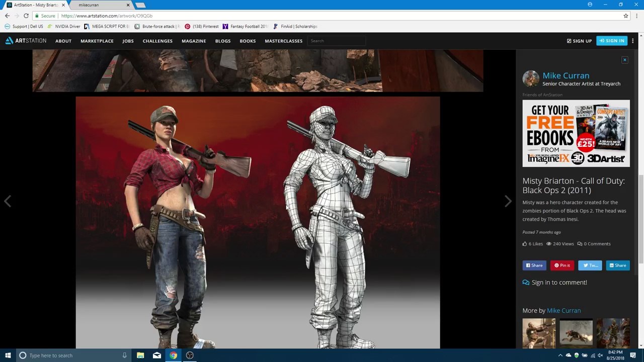This screenshot has width=644, height=362.
Task: Open the Magazine section
Action: coord(194,41)
